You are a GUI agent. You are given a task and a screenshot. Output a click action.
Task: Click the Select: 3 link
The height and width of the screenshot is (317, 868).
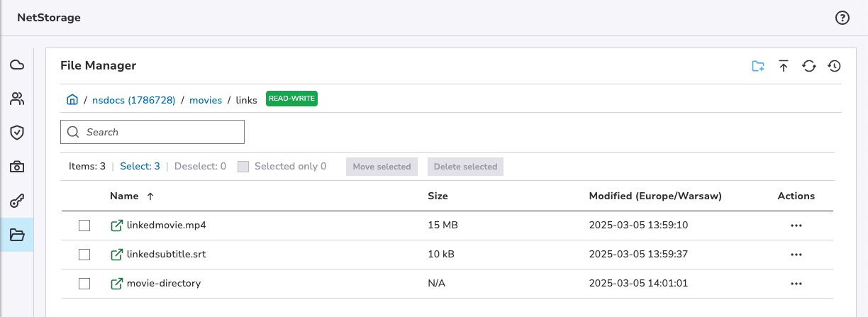140,167
